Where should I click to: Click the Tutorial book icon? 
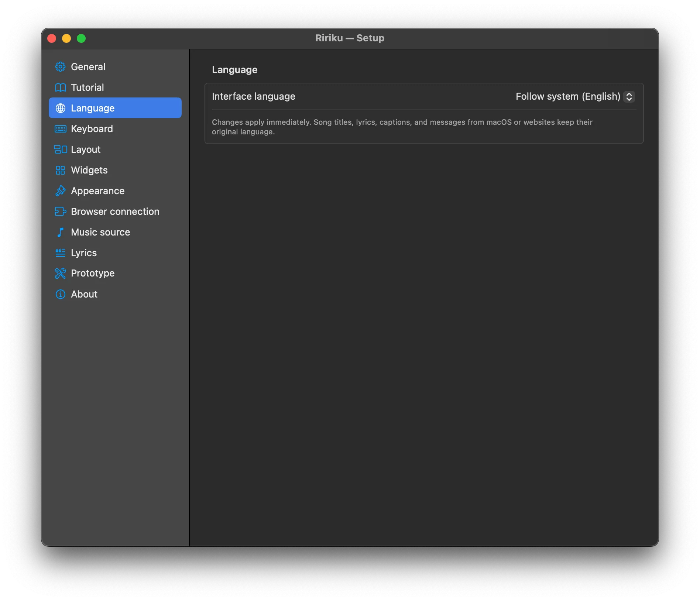[60, 87]
